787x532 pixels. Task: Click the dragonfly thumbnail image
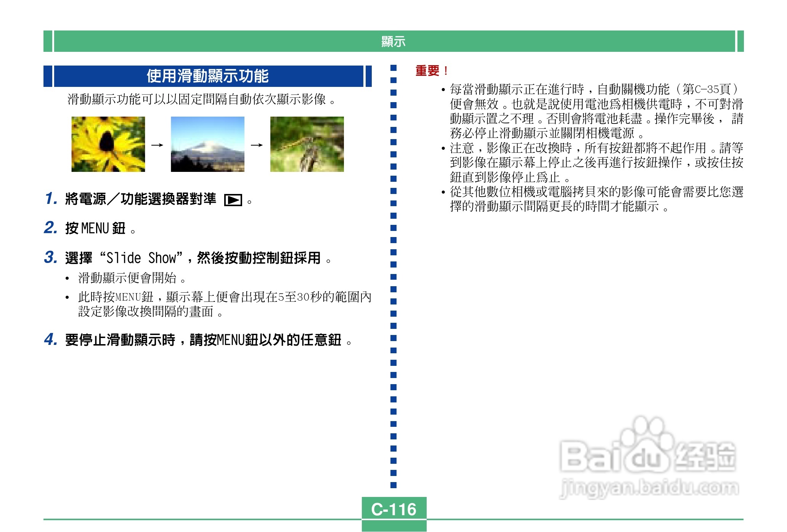(x=307, y=144)
